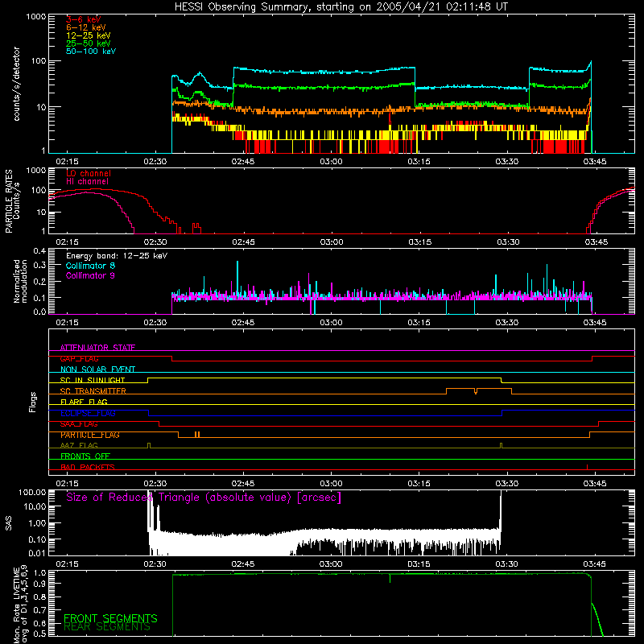Click the REAR SEGMENTS legend label
This screenshot has width=644, height=644.
click(x=107, y=627)
